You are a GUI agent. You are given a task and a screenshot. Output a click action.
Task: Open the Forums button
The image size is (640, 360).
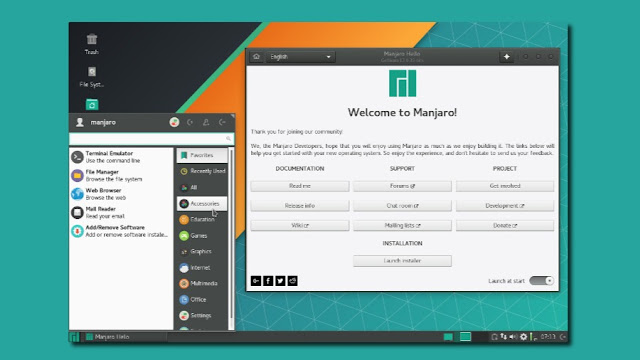[402, 186]
